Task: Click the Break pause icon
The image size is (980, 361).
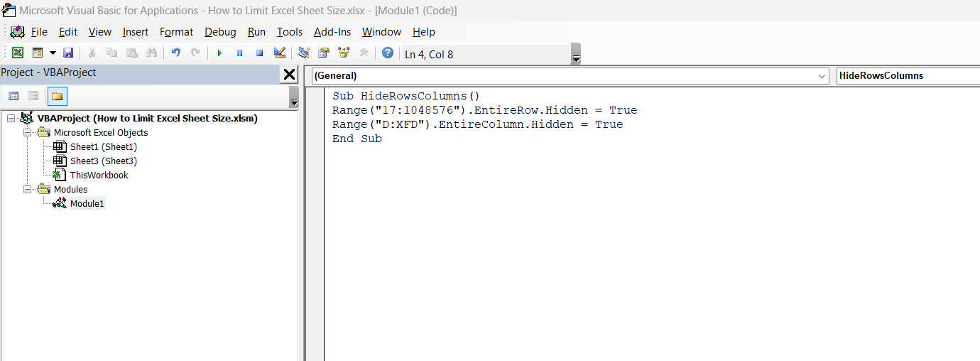Action: [239, 53]
